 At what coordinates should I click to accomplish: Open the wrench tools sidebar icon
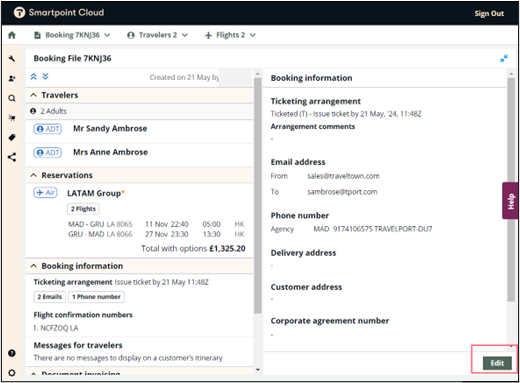pyautogui.click(x=12, y=59)
